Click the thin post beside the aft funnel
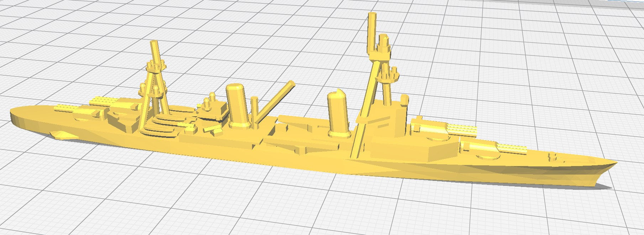This screenshot has width=644, height=235. tap(254, 108)
